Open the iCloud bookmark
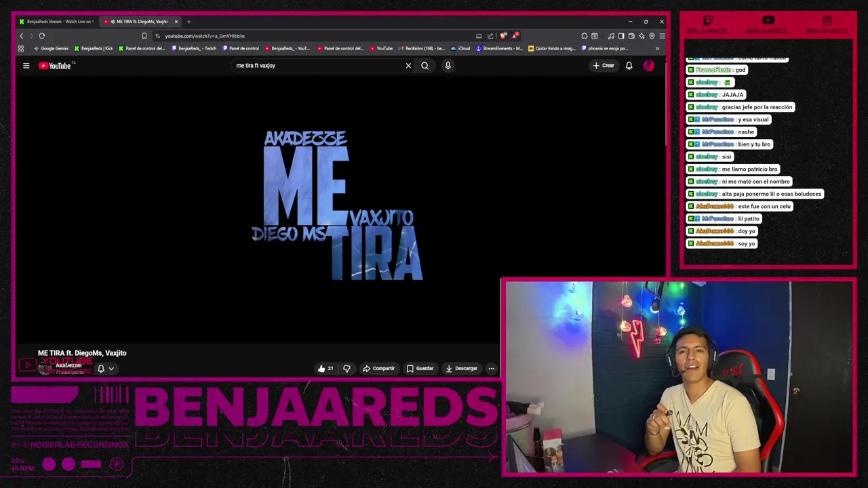Image resolution: width=868 pixels, height=488 pixels. (x=460, y=49)
